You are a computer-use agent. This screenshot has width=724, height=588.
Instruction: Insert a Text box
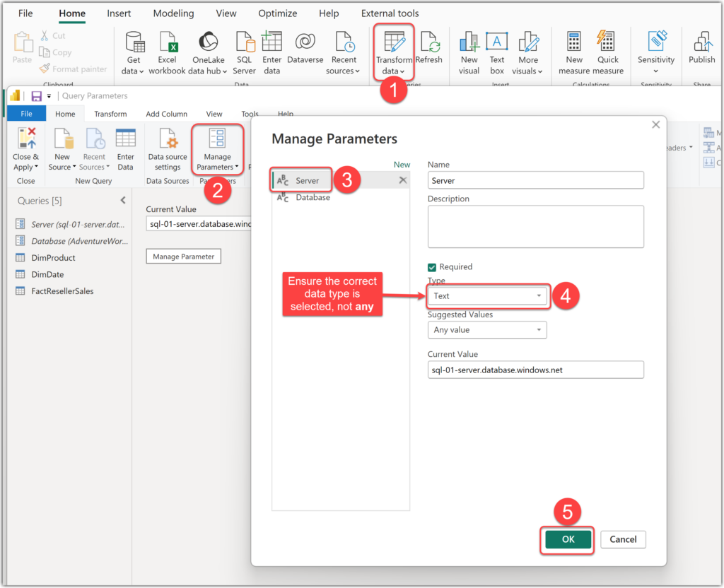[497, 53]
